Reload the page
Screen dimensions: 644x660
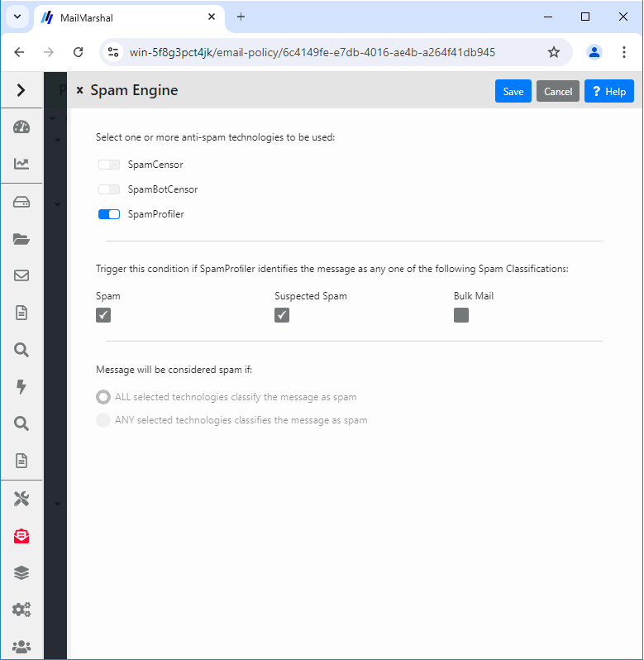[79, 52]
